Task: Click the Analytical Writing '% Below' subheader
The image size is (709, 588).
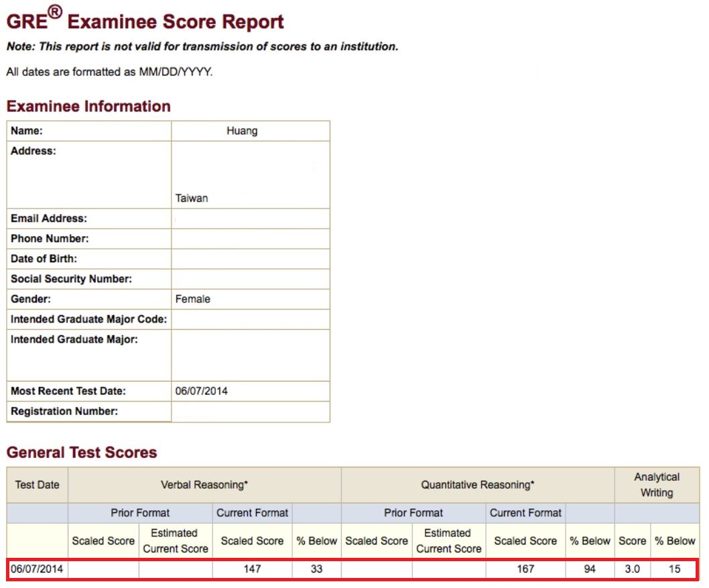Action: [675, 541]
